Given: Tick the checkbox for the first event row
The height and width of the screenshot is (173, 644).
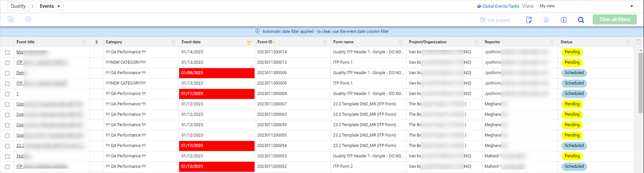Looking at the screenshot, I should (x=7, y=52).
